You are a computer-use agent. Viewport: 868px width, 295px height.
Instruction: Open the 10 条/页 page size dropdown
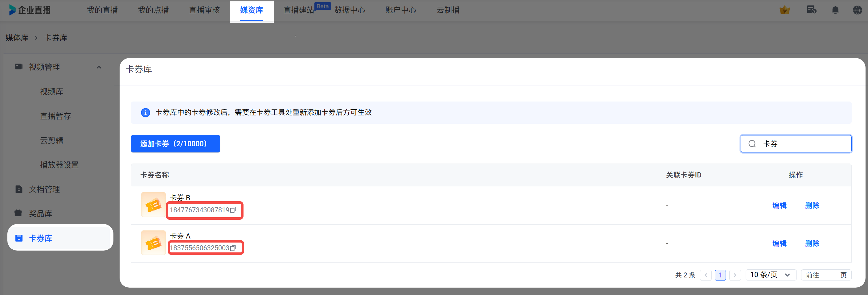pyautogui.click(x=771, y=275)
